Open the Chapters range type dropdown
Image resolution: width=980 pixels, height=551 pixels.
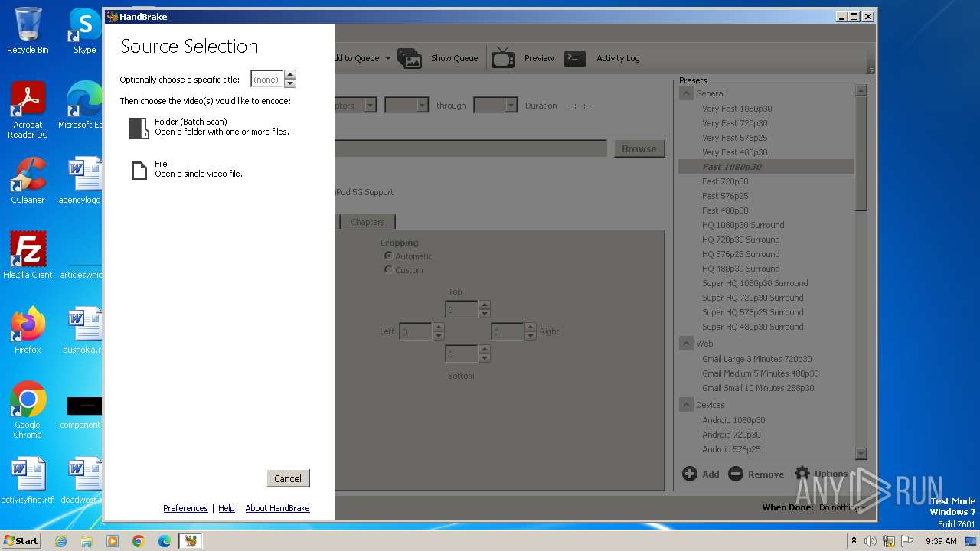coord(370,106)
